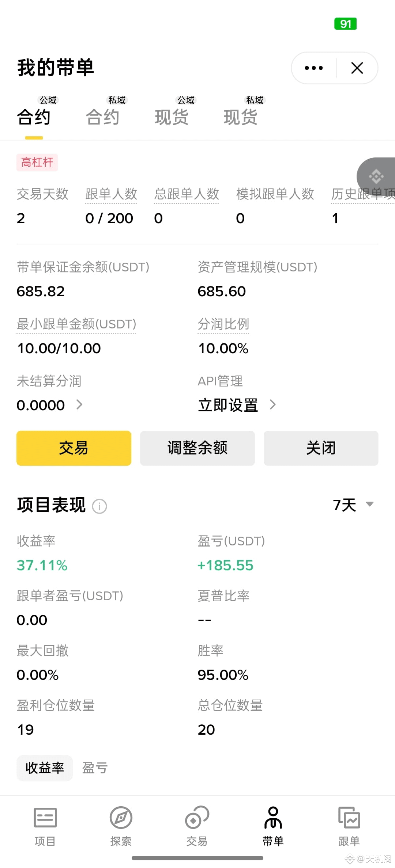The width and height of the screenshot is (395, 868).
Task: Tap the 高杠杆 tag label
Action: tap(37, 162)
